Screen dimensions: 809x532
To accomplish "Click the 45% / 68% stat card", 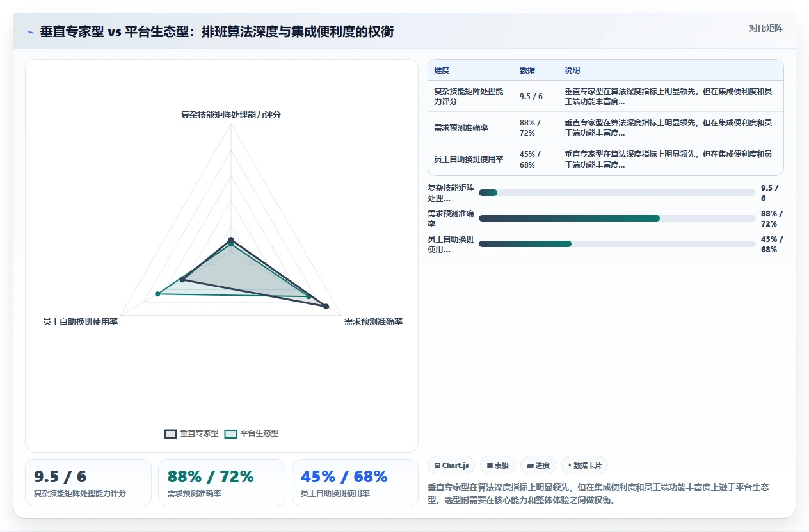I will pos(355,483).
